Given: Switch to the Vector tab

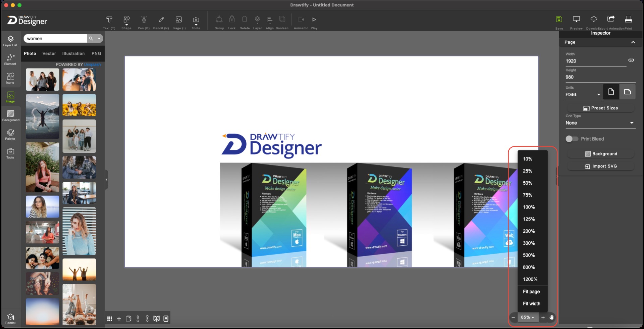Looking at the screenshot, I should click(49, 54).
